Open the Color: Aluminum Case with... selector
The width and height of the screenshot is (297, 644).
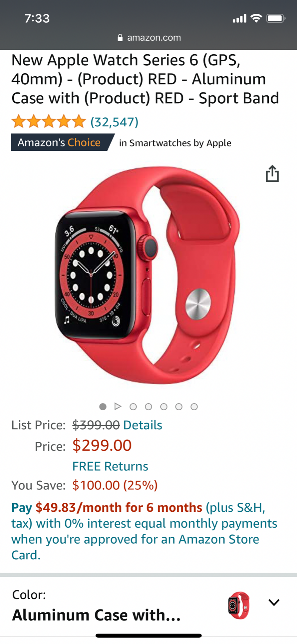click(148, 605)
